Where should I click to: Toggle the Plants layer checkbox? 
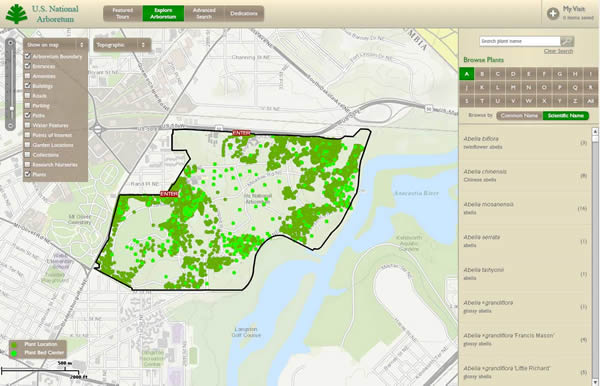(x=28, y=174)
